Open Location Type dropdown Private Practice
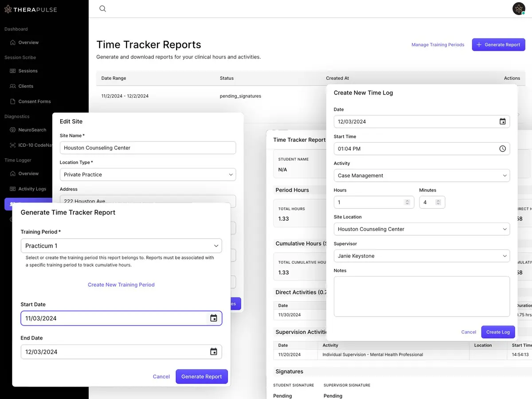The width and height of the screenshot is (532, 399). coord(148,175)
